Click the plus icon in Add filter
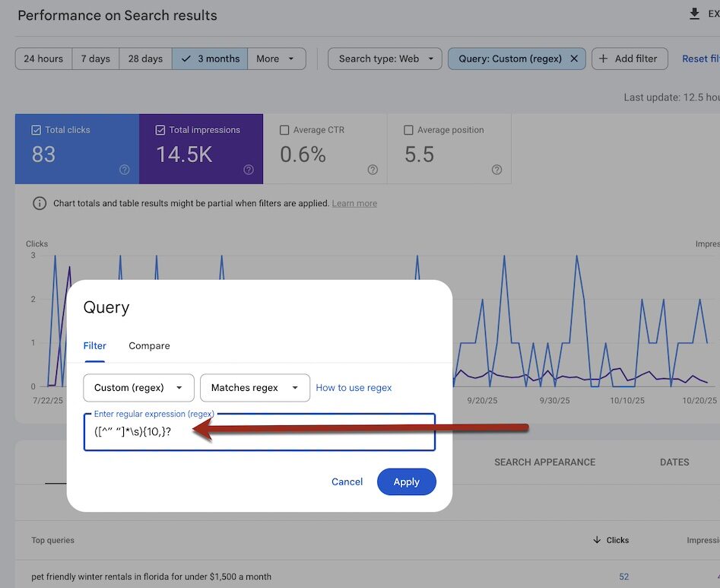The image size is (720, 588). pos(604,59)
